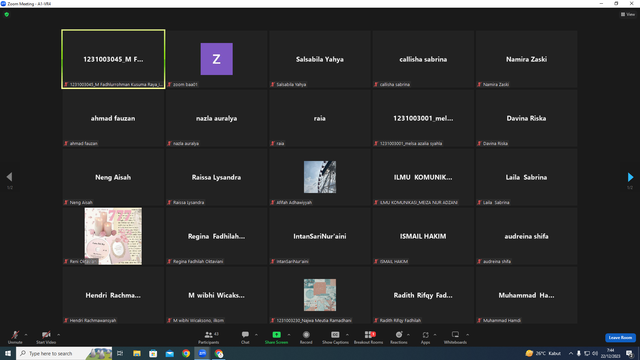Expand caption options arrow

pyautogui.click(x=347, y=335)
